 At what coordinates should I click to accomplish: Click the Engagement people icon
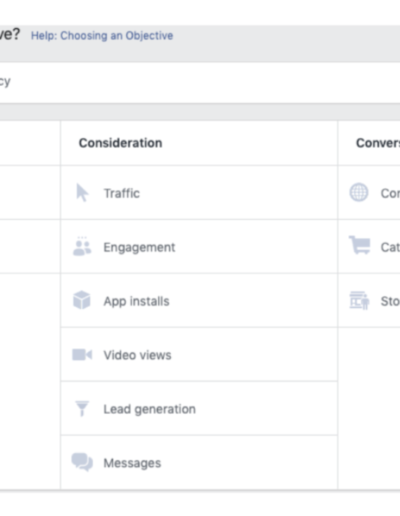(x=82, y=246)
